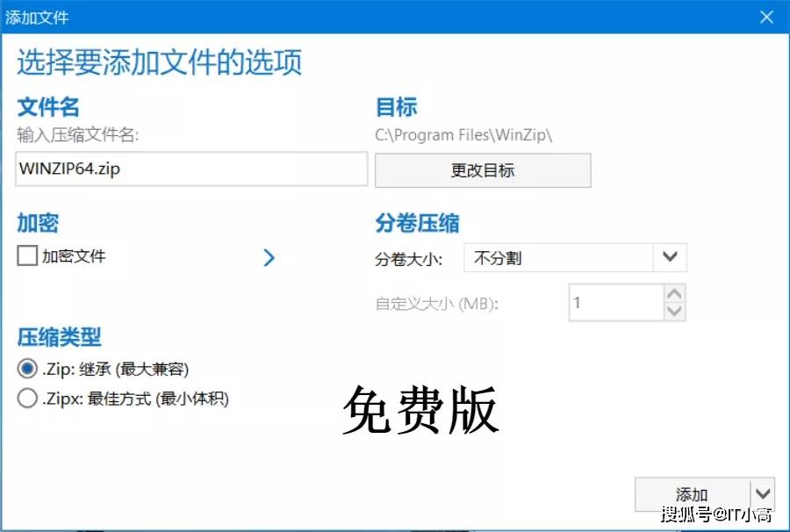Select the .Zipx: 最佳方式 (最小体积) option
Image resolution: width=790 pixels, height=532 pixels.
pyautogui.click(x=27, y=398)
